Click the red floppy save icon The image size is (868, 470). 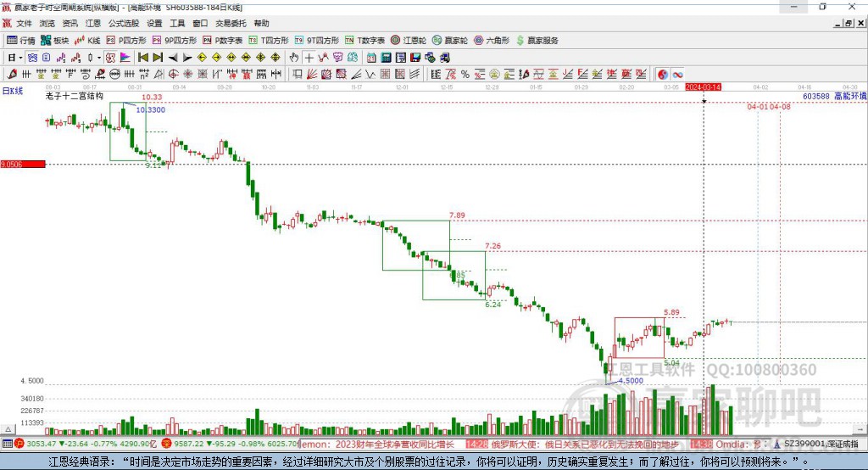(415, 58)
